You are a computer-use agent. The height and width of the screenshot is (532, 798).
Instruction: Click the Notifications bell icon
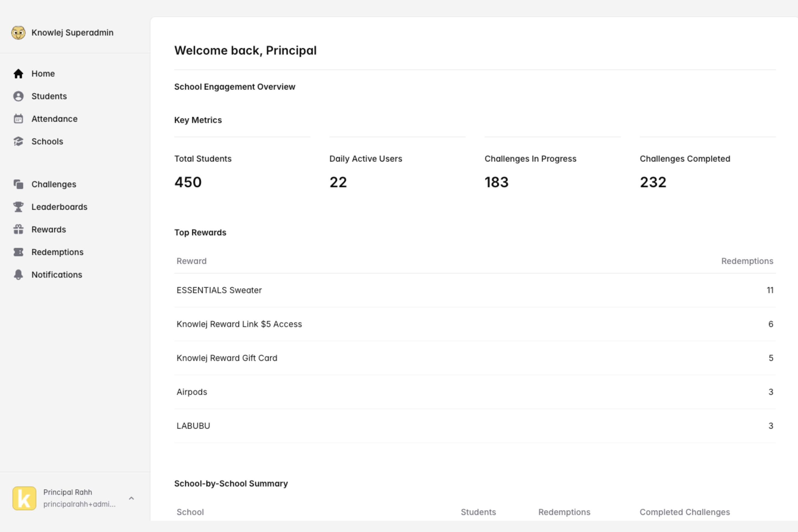(x=18, y=275)
